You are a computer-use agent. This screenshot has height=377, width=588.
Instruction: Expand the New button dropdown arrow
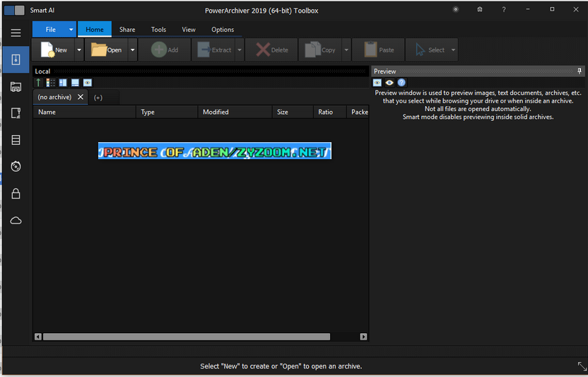pos(78,50)
